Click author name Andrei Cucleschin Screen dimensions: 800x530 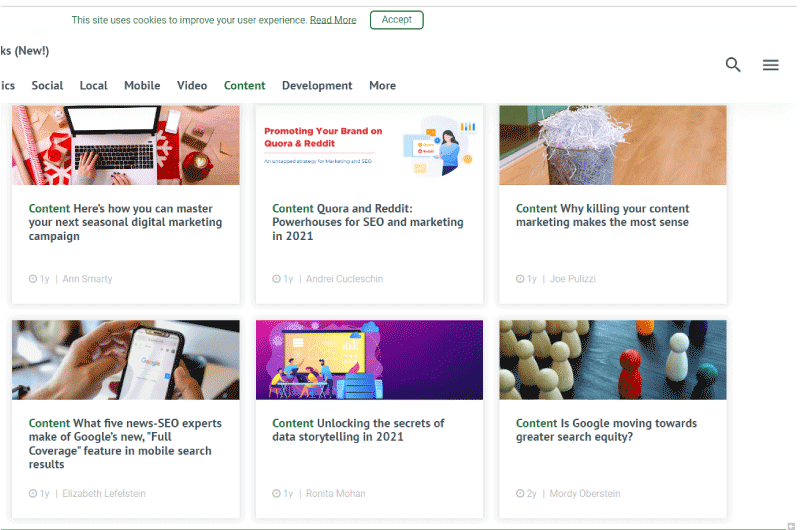[344, 279]
